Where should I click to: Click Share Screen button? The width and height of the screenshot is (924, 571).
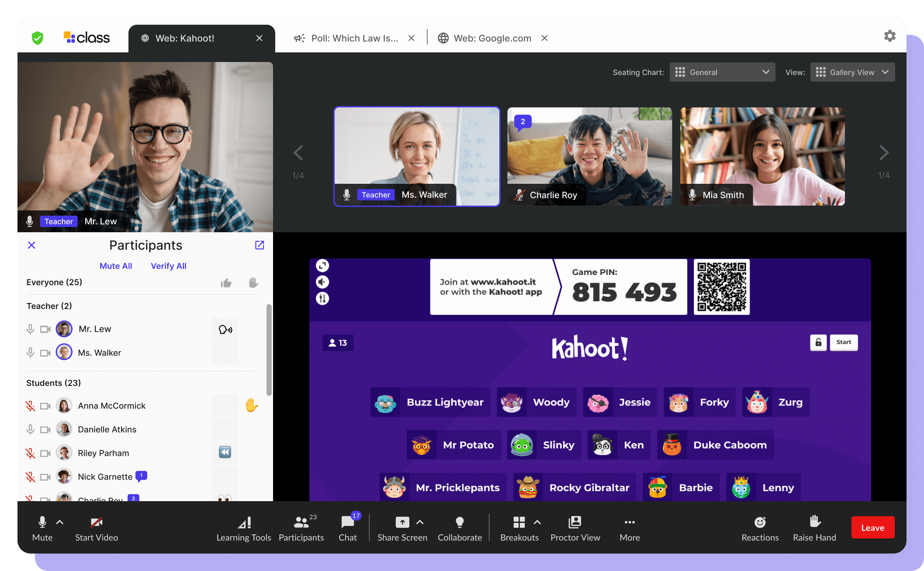click(402, 528)
